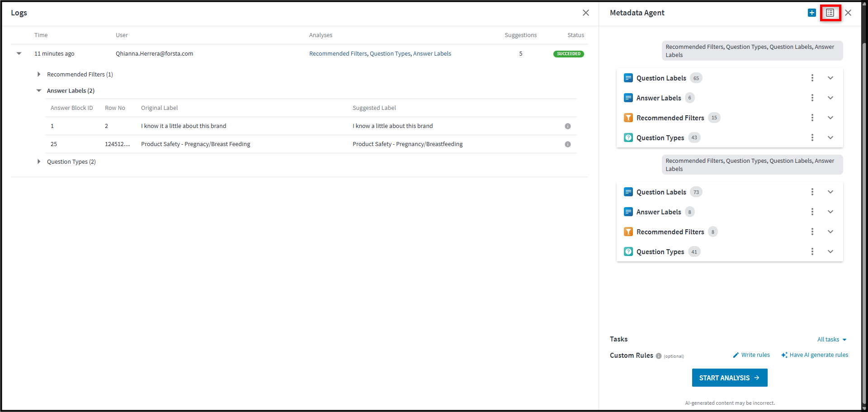868x412 pixels.
Task: Click the Original Label column header
Action: coord(160,108)
